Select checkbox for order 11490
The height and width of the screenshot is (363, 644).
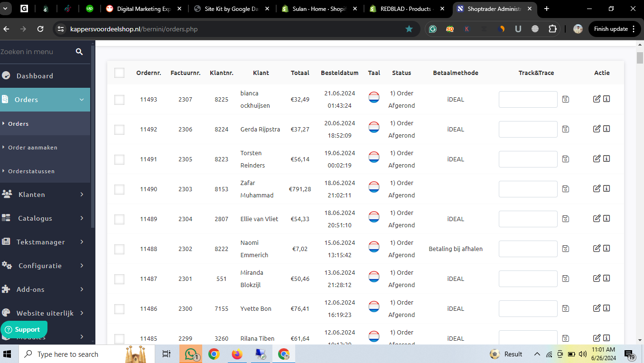click(x=119, y=189)
